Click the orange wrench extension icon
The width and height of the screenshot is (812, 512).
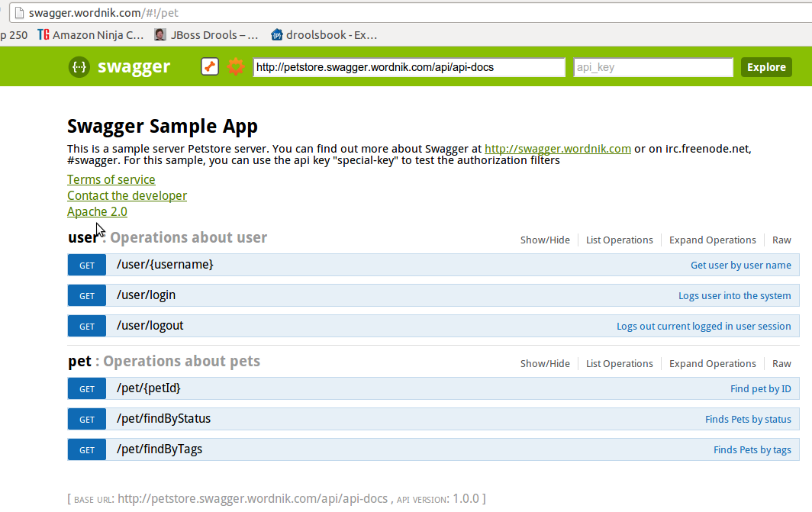210,67
